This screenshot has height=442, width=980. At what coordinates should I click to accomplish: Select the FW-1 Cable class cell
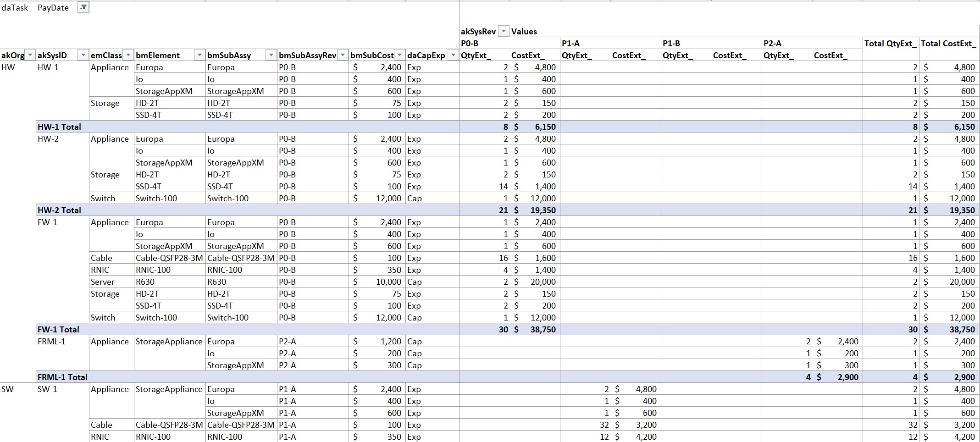[111, 258]
